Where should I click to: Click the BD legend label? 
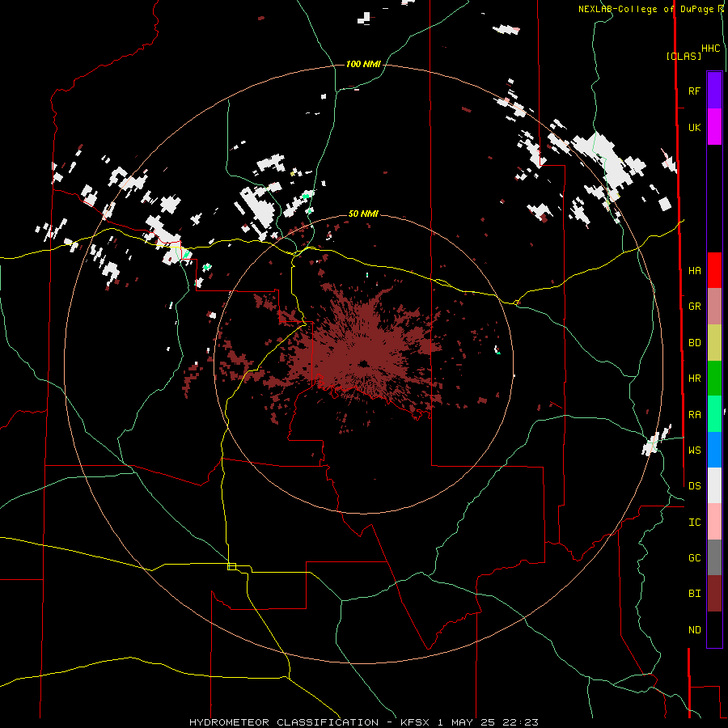pyautogui.click(x=694, y=343)
